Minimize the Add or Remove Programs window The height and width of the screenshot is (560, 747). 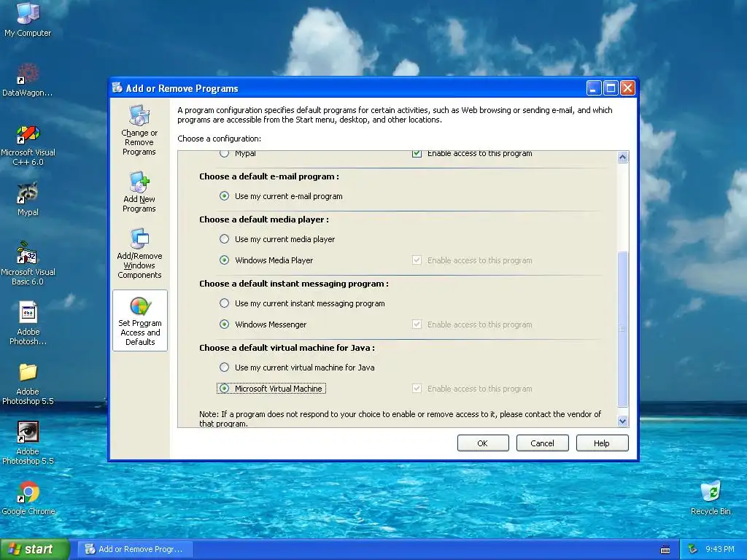tap(593, 88)
